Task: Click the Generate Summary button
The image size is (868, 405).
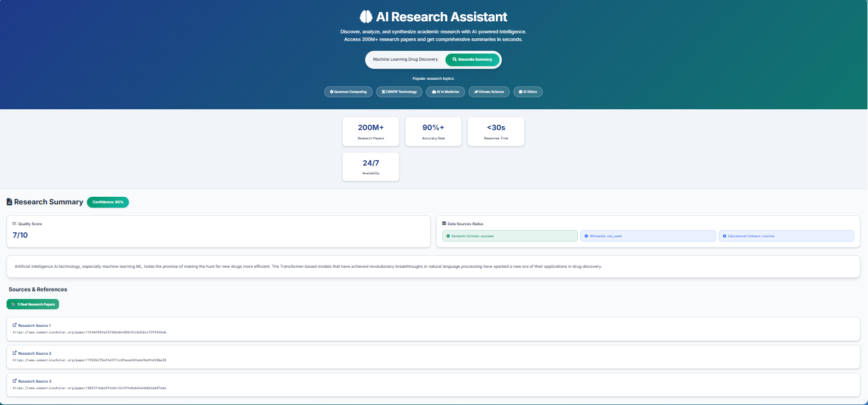Action: [x=472, y=60]
